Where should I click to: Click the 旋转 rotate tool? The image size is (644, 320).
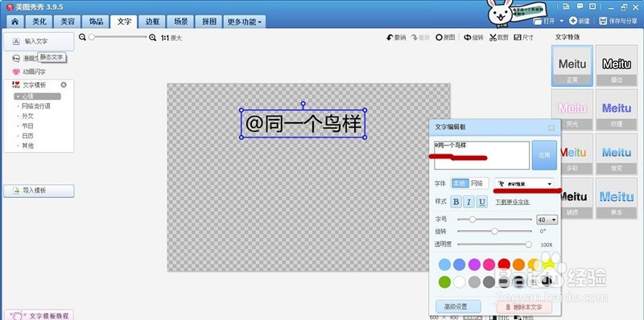[x=473, y=37]
